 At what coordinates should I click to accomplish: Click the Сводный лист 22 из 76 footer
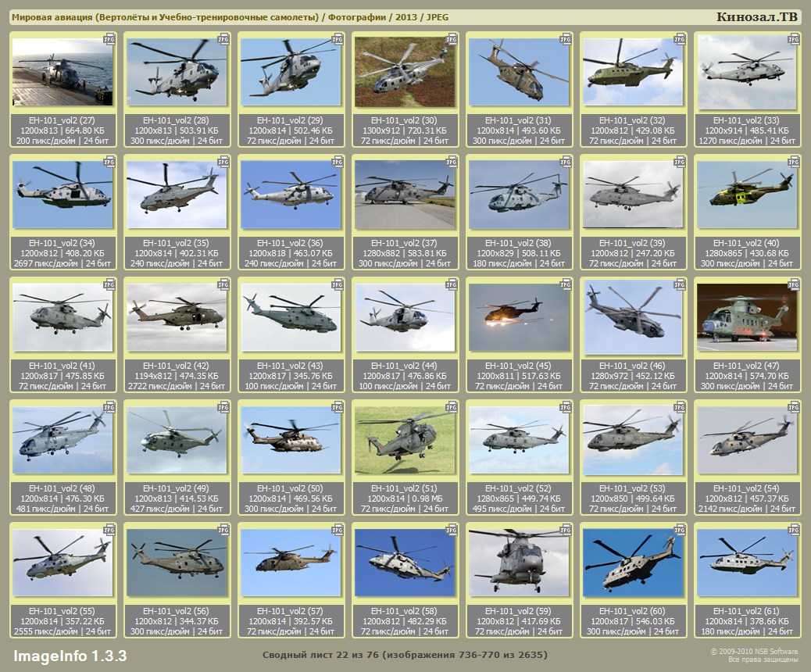(x=405, y=654)
